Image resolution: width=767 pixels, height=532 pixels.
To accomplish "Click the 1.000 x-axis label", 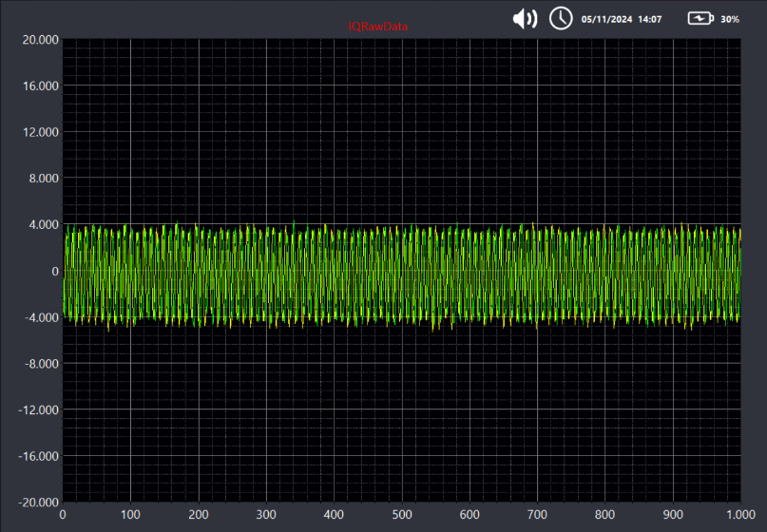I will coord(740,514).
